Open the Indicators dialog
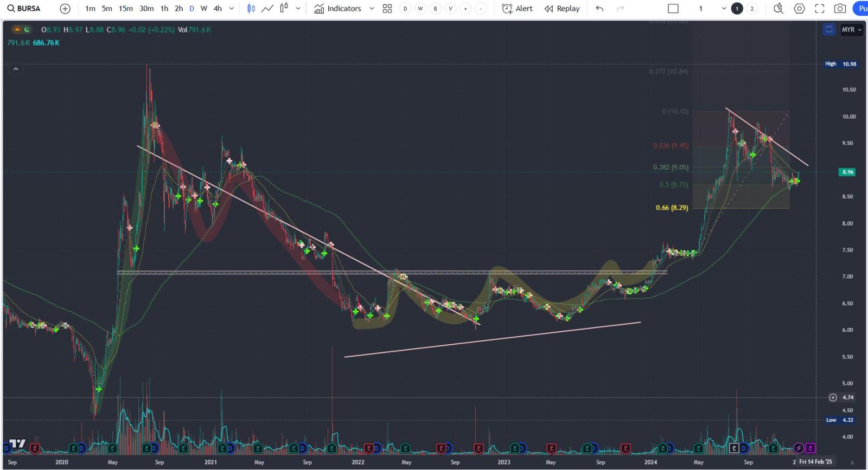This screenshot has height=470, width=868. tap(337, 9)
